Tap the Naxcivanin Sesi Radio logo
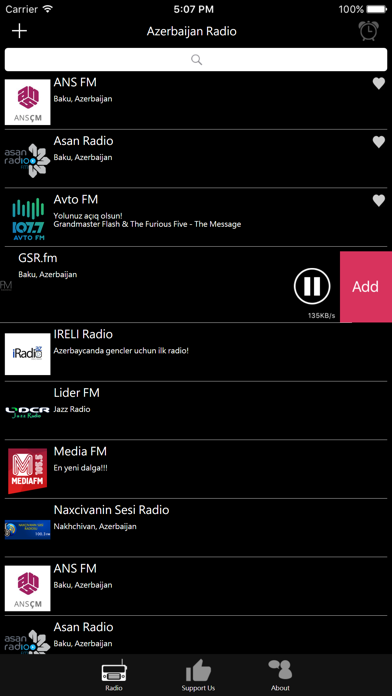The width and height of the screenshot is (392, 696). coord(28,530)
